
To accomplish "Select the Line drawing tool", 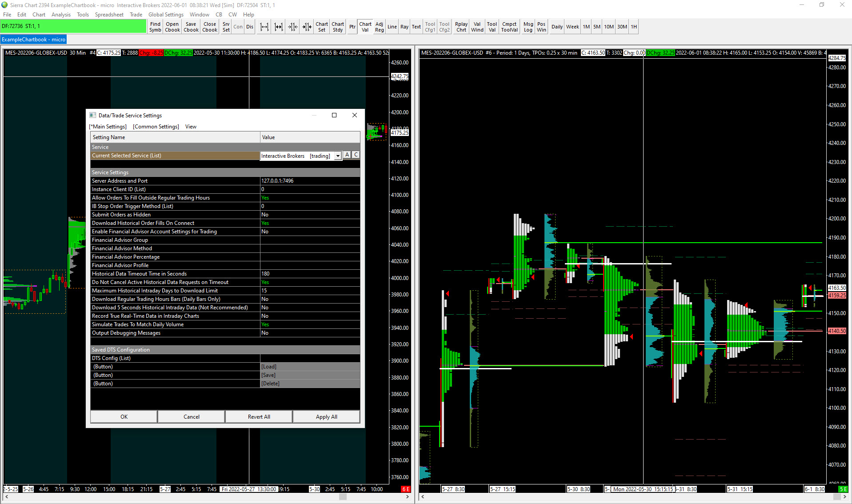I will [x=392, y=27].
